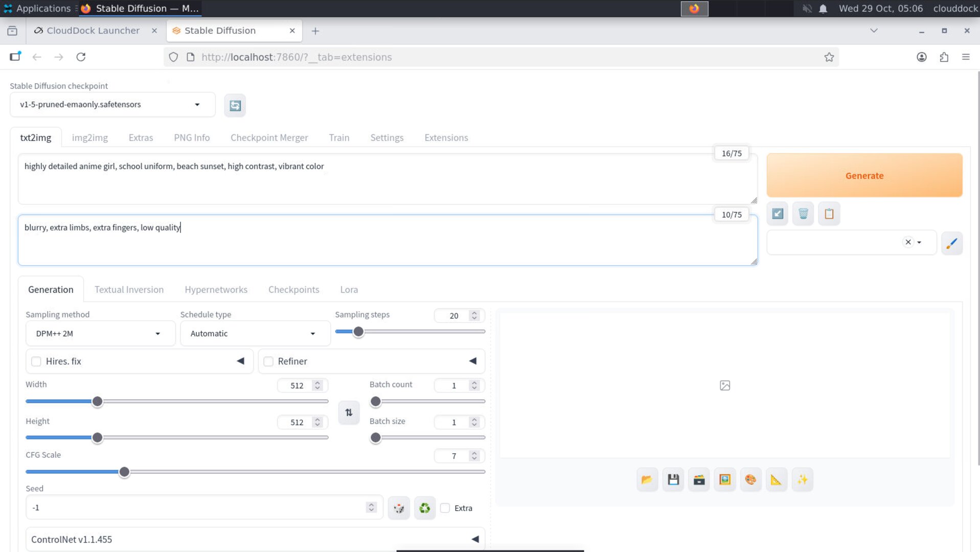Switch to the img2img tab
This screenshot has height=552, width=980.
point(89,137)
